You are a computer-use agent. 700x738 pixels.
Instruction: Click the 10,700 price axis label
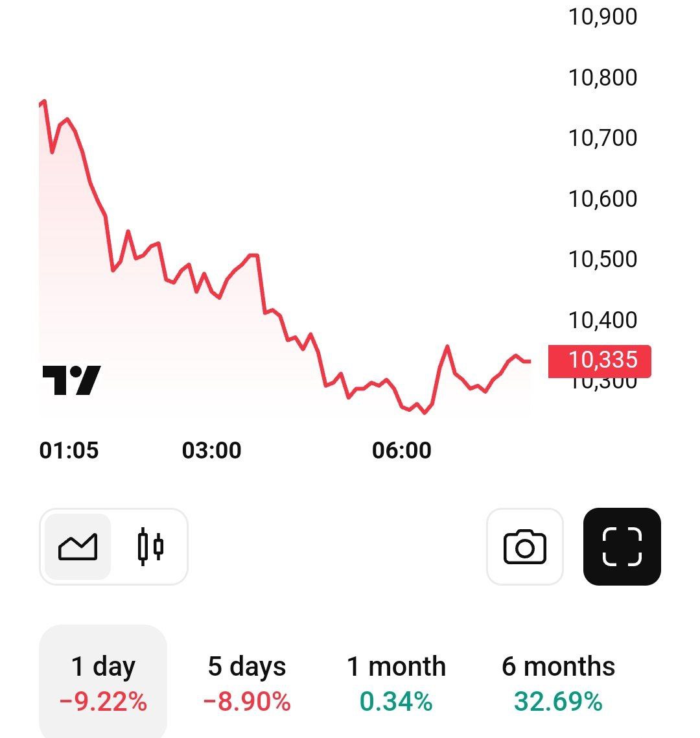pyautogui.click(x=603, y=137)
